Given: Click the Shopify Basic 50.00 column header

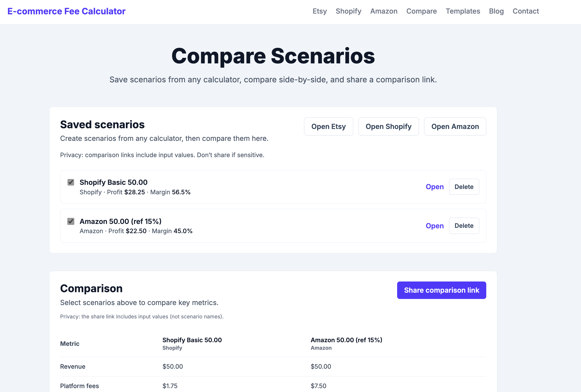Looking at the screenshot, I should tap(192, 340).
